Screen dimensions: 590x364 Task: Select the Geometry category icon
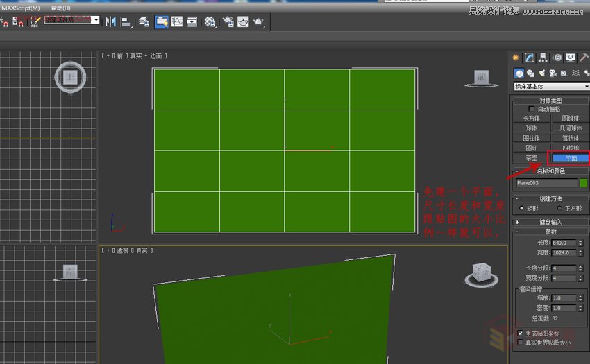(519, 73)
